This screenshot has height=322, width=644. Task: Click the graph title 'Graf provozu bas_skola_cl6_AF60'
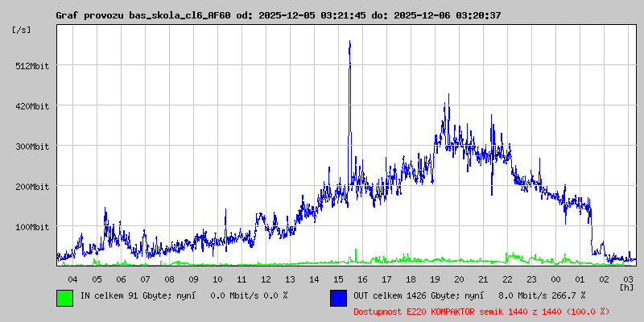(x=143, y=15)
